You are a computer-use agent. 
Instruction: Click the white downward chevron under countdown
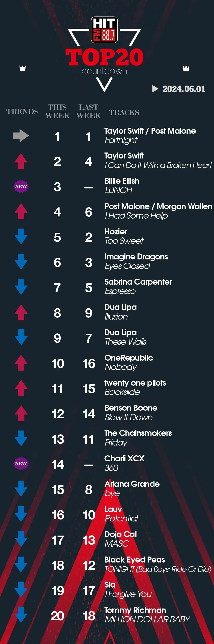(x=104, y=84)
